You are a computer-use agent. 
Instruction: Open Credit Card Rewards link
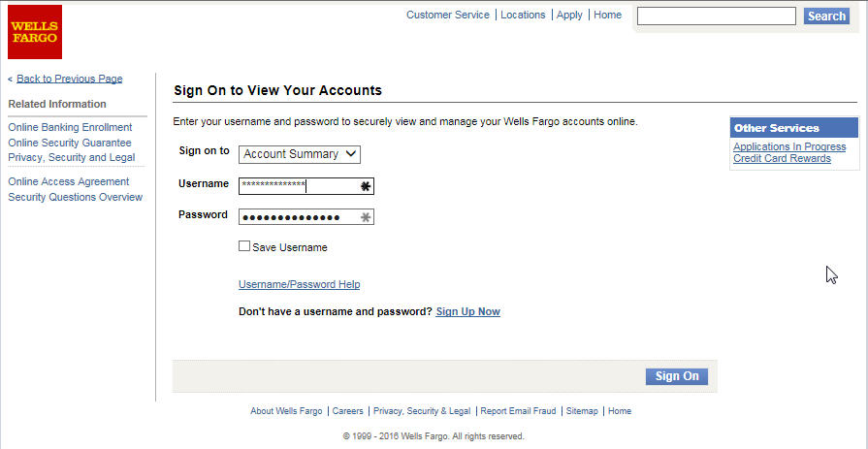[x=783, y=158]
